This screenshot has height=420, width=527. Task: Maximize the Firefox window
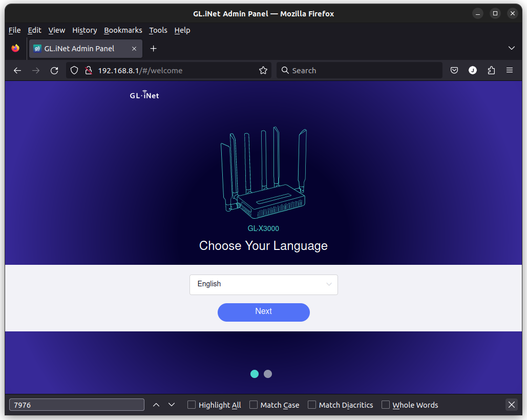pyautogui.click(x=495, y=13)
